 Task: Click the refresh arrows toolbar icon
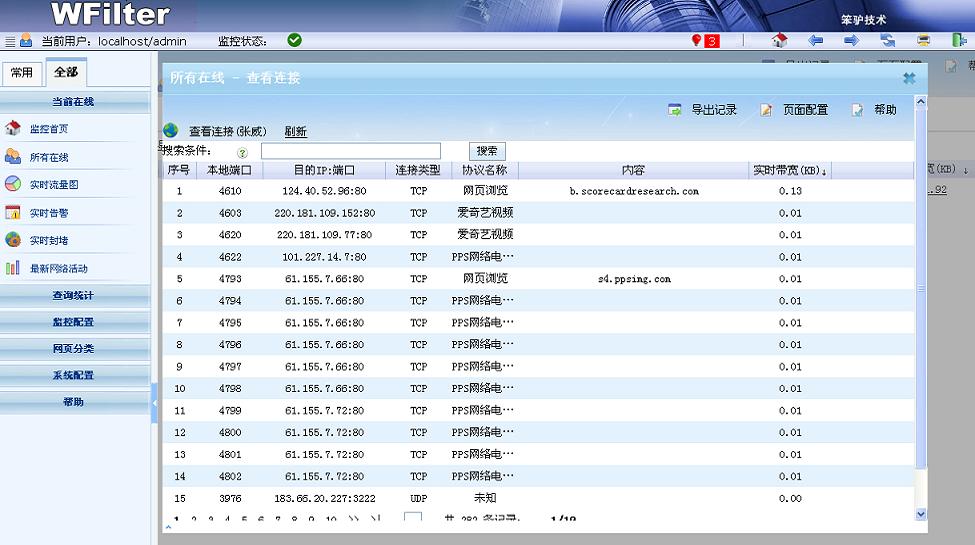pos(887,41)
